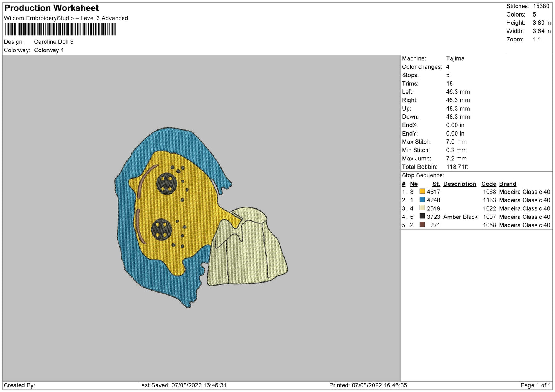Viewport: 555px width, 392px height.
Task: Click the N# column header
Action: pos(414,184)
